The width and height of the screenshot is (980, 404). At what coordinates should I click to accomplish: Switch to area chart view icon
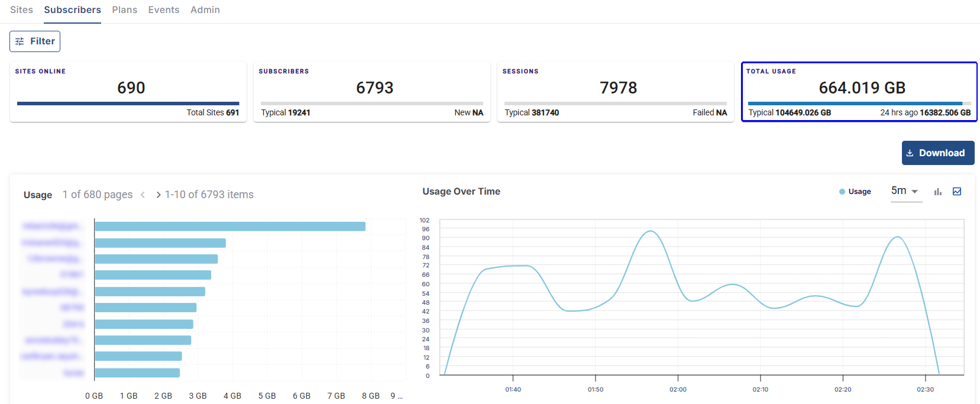(x=957, y=192)
